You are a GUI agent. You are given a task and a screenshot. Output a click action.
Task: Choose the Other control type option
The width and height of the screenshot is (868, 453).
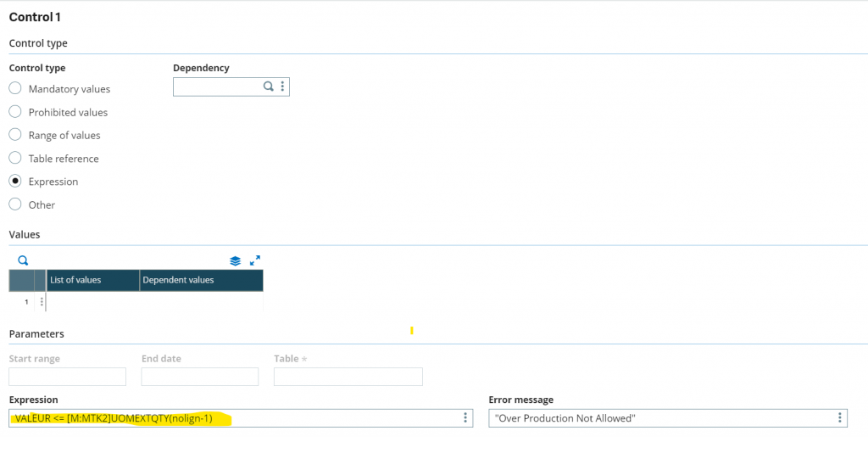click(x=15, y=204)
